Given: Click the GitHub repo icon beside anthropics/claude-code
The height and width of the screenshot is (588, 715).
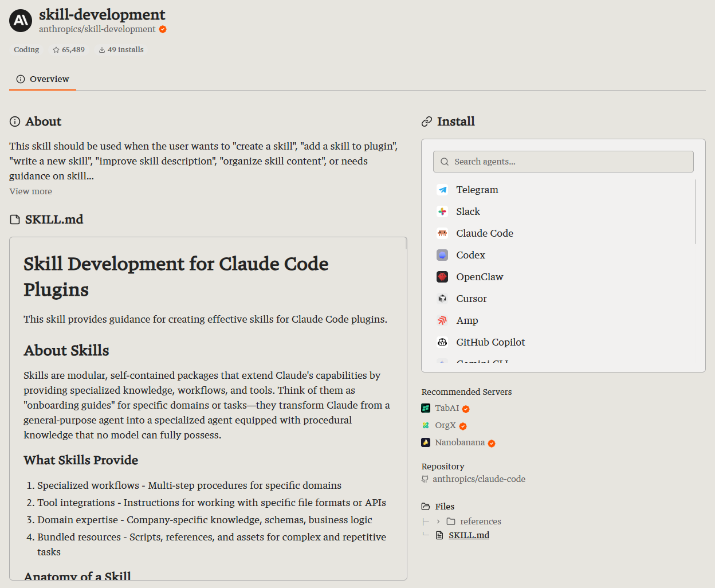Looking at the screenshot, I should tap(425, 479).
